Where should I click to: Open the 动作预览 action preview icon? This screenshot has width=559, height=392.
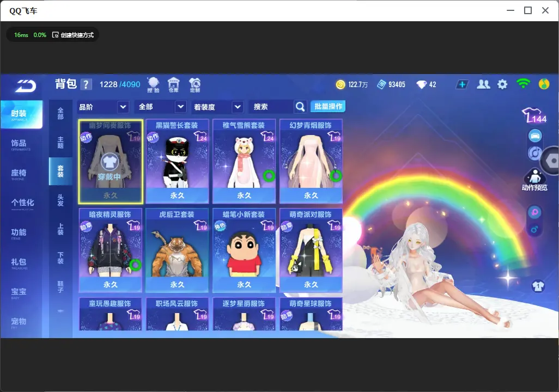[534, 180]
